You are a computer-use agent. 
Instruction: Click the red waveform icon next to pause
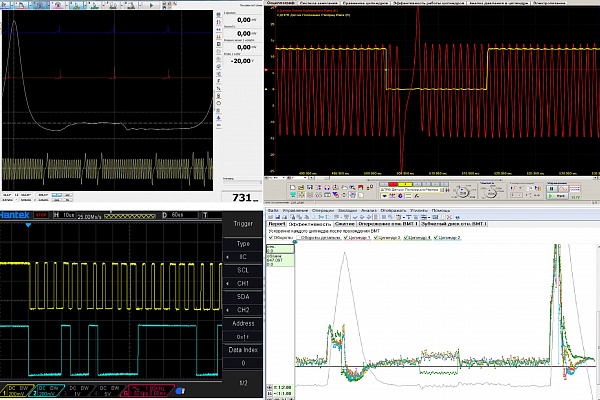[x=563, y=189]
